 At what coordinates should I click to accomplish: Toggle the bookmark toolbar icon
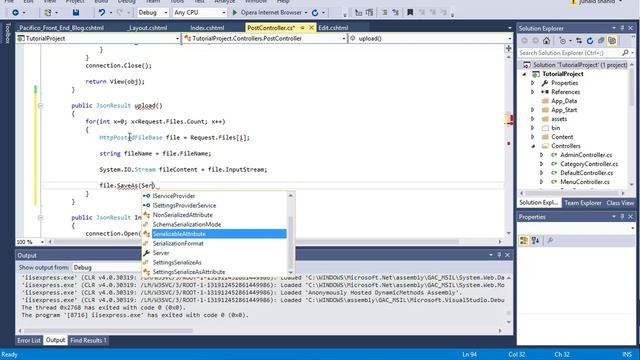[410, 13]
